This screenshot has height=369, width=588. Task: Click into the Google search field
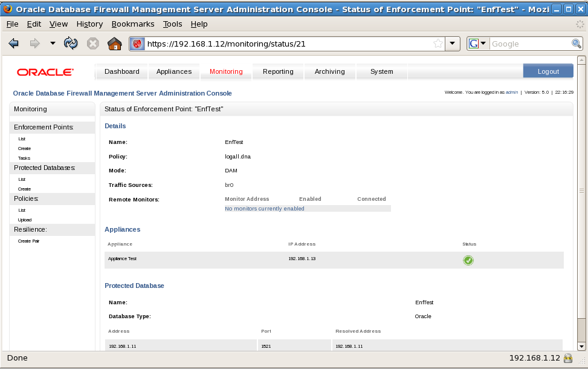(529, 44)
